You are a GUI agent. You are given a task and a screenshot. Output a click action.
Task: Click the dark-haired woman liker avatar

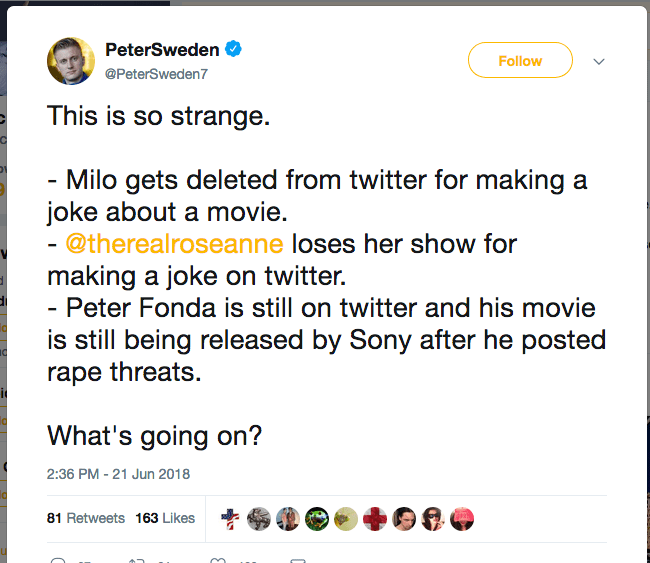[404, 519]
